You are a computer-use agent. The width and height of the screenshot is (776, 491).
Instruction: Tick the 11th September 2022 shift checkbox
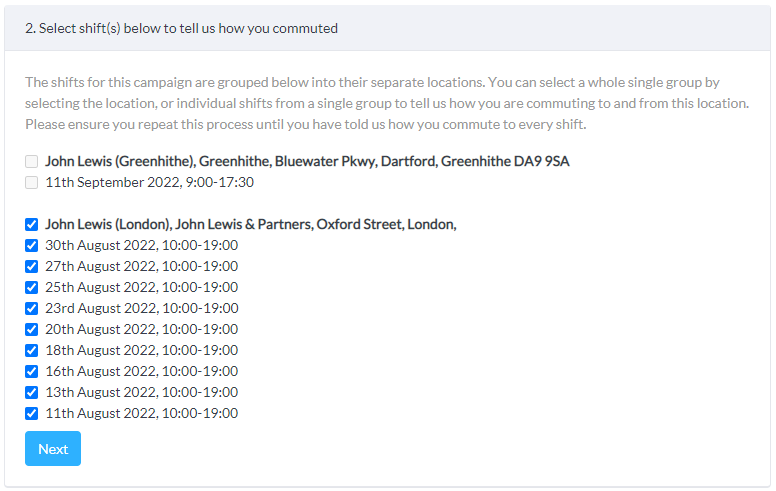tap(32, 182)
